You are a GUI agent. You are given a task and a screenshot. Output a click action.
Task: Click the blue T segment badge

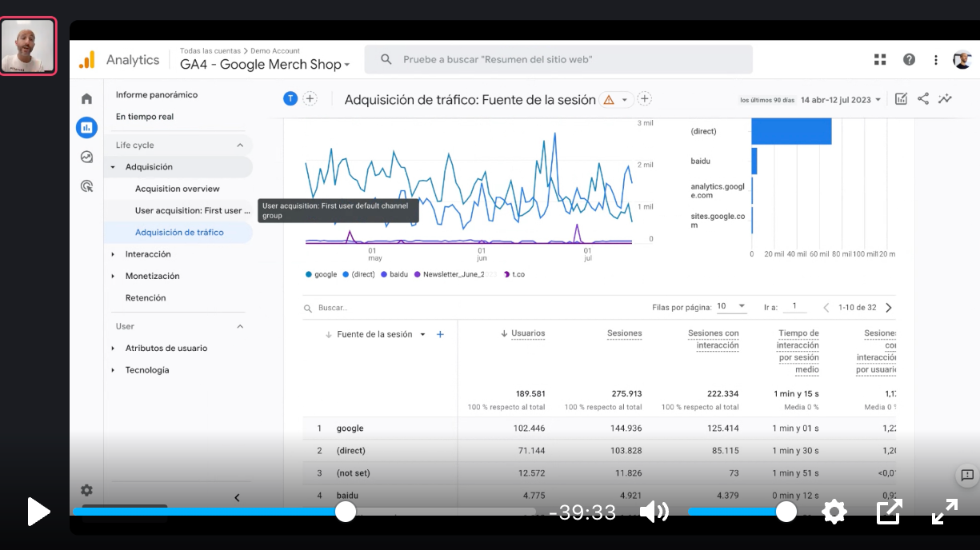click(x=290, y=98)
